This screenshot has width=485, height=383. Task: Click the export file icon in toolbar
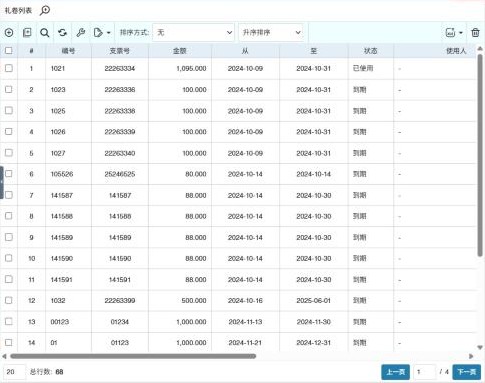98,32
